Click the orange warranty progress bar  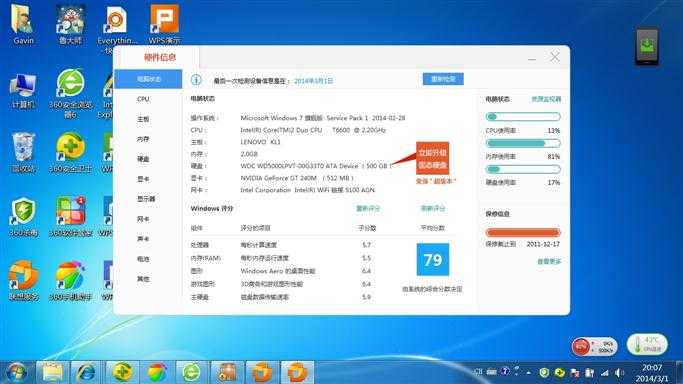523,232
